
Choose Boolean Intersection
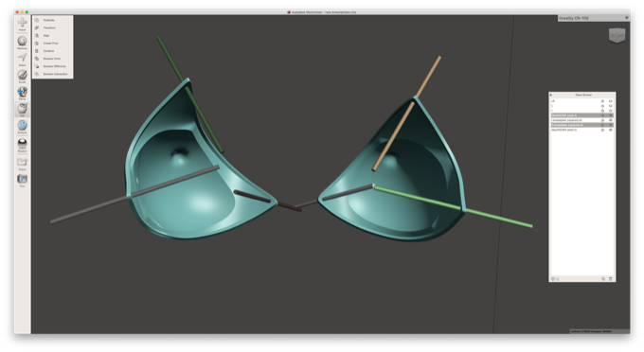click(55, 74)
